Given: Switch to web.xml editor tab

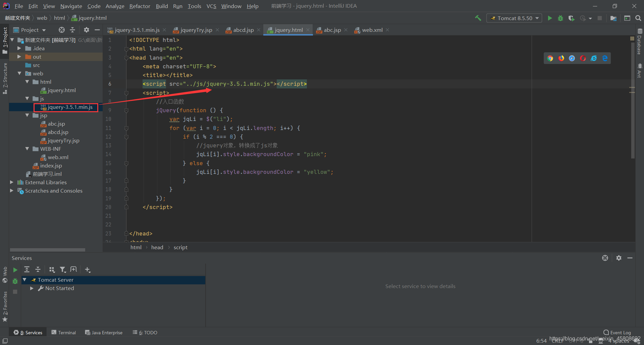Looking at the screenshot, I should 372,30.
